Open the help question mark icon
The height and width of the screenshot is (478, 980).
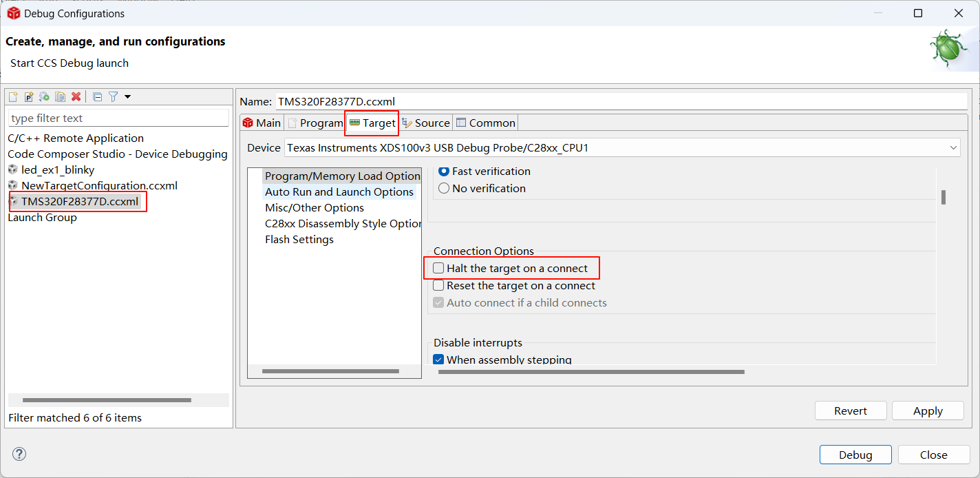point(19,454)
